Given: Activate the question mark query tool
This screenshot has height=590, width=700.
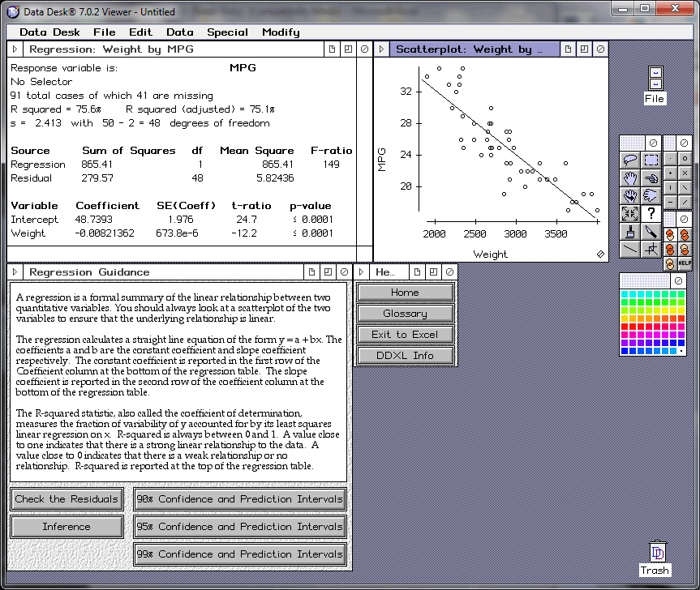Looking at the screenshot, I should pyautogui.click(x=651, y=213).
